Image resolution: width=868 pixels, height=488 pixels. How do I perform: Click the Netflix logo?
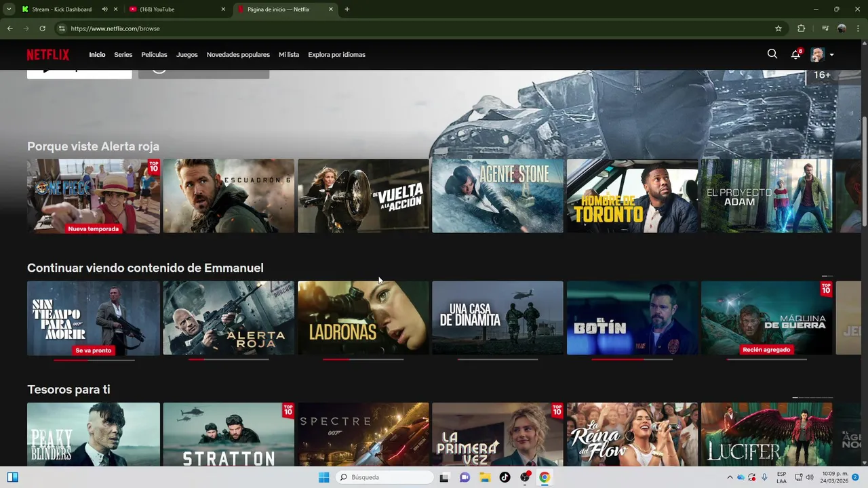coord(48,54)
